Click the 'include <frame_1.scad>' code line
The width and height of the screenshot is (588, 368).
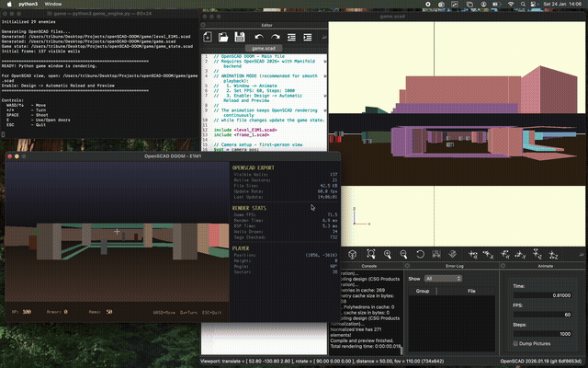tap(242, 135)
